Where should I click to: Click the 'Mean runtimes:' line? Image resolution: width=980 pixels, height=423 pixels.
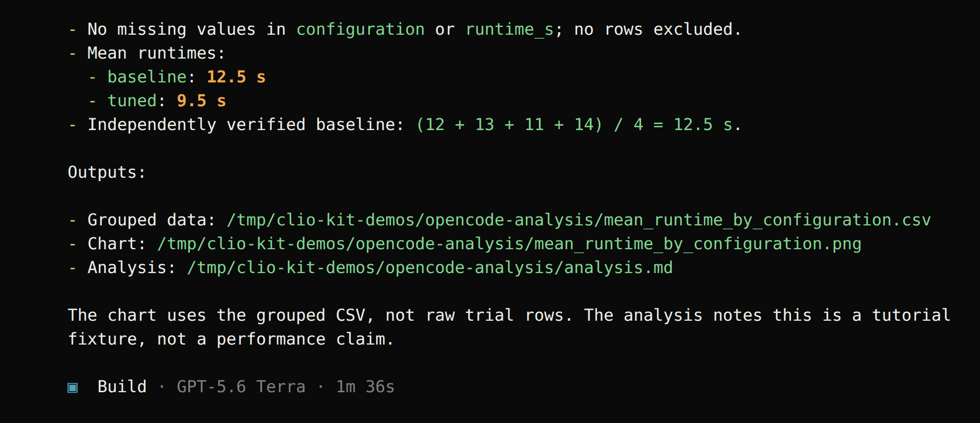(157, 53)
